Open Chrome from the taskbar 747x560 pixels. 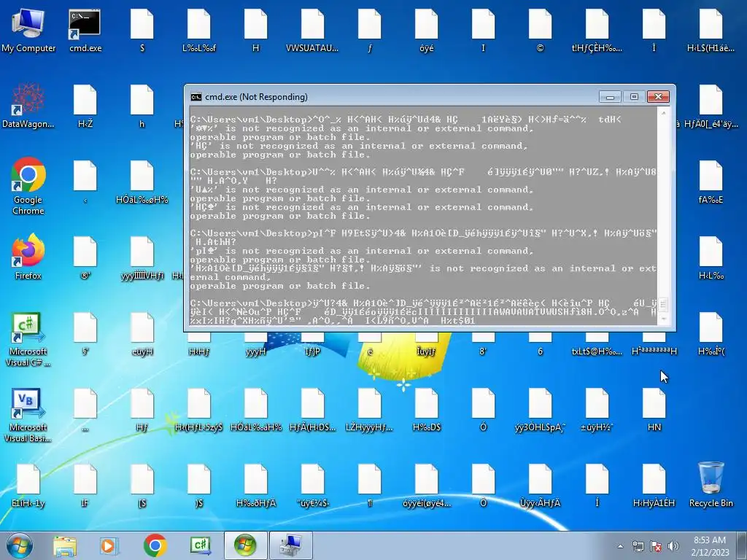(x=155, y=545)
